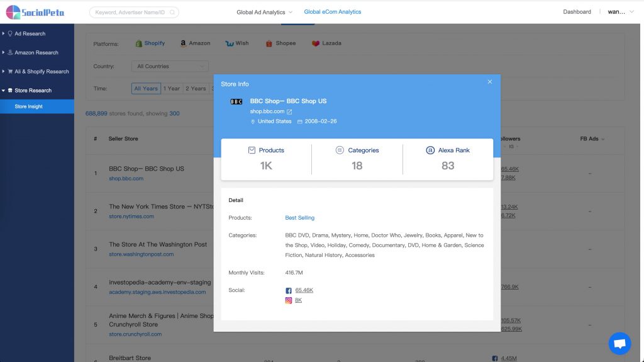Click the BBC logo in Store Info
The height and width of the screenshot is (362, 644).
coord(236,101)
